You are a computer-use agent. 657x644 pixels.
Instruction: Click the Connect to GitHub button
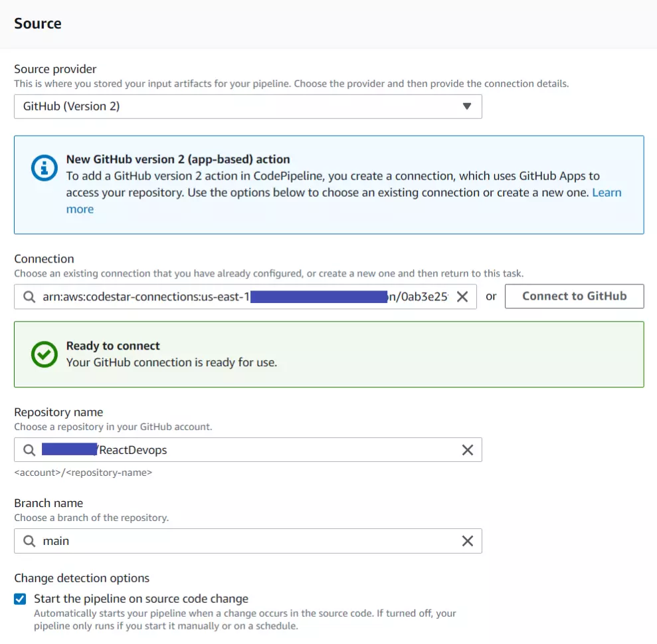[574, 296]
